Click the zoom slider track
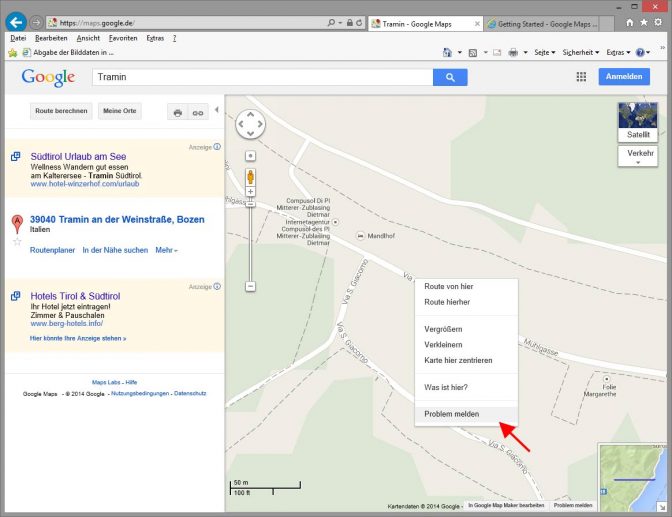Screen dimensions: 672x517 pos(251,244)
